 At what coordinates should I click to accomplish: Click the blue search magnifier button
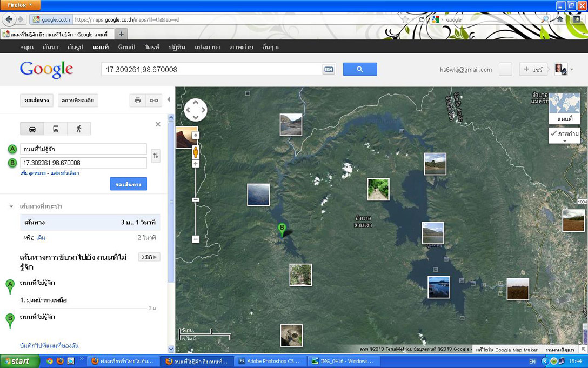[359, 69]
